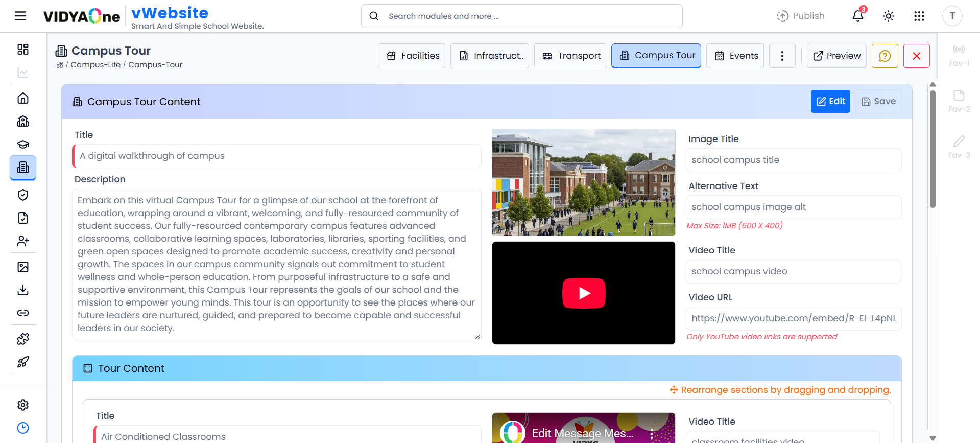Open the rocket launch sidebar icon
The height and width of the screenshot is (443, 980).
(23, 362)
